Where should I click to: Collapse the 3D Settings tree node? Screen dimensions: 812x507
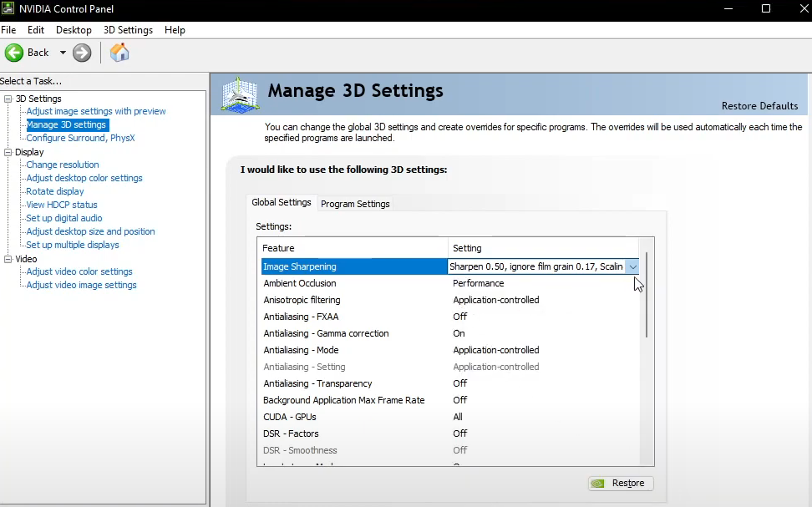(x=8, y=99)
